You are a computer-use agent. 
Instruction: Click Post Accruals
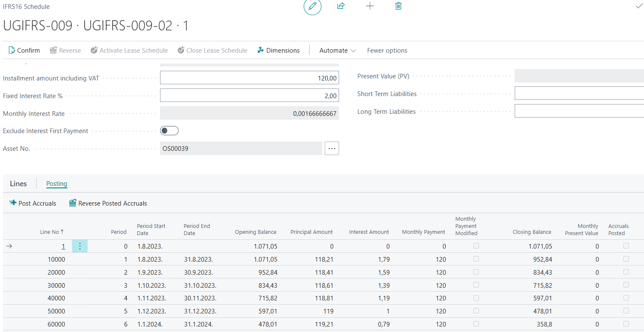click(x=33, y=203)
